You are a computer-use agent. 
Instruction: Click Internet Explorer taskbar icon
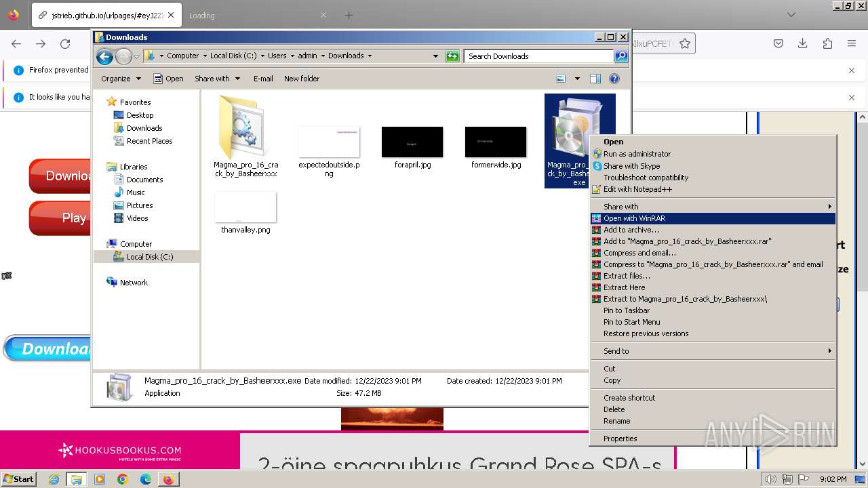click(x=54, y=479)
